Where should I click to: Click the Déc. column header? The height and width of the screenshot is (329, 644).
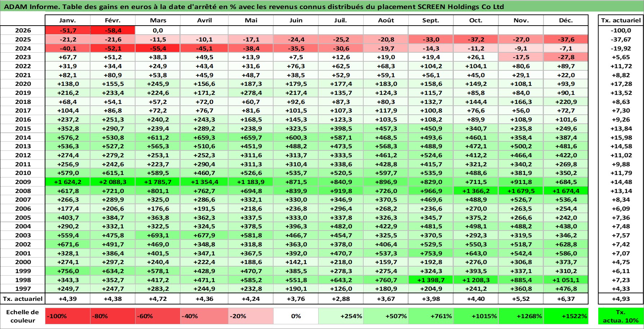click(566, 21)
